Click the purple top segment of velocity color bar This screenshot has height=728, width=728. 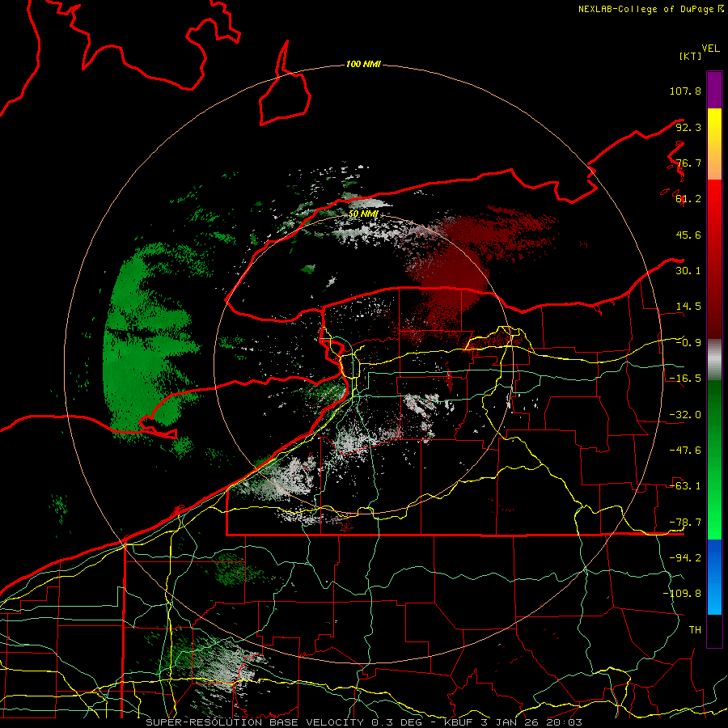714,90
